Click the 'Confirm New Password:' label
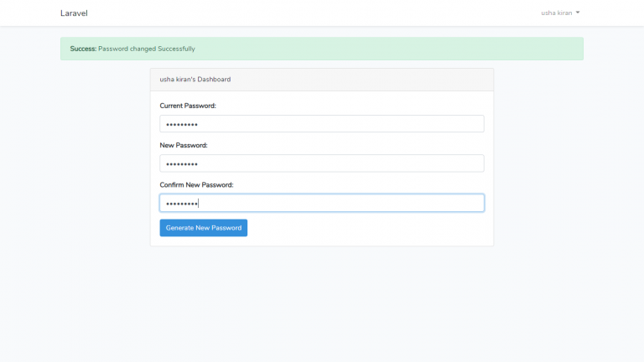 pyautogui.click(x=196, y=185)
